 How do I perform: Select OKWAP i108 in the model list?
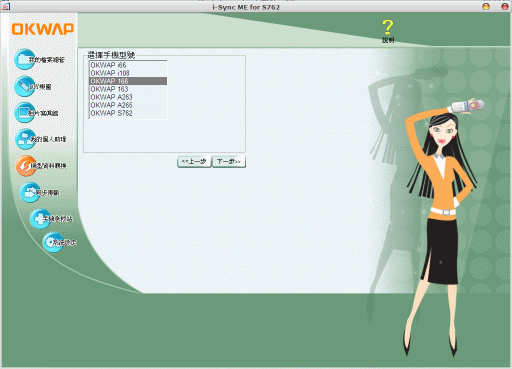128,73
